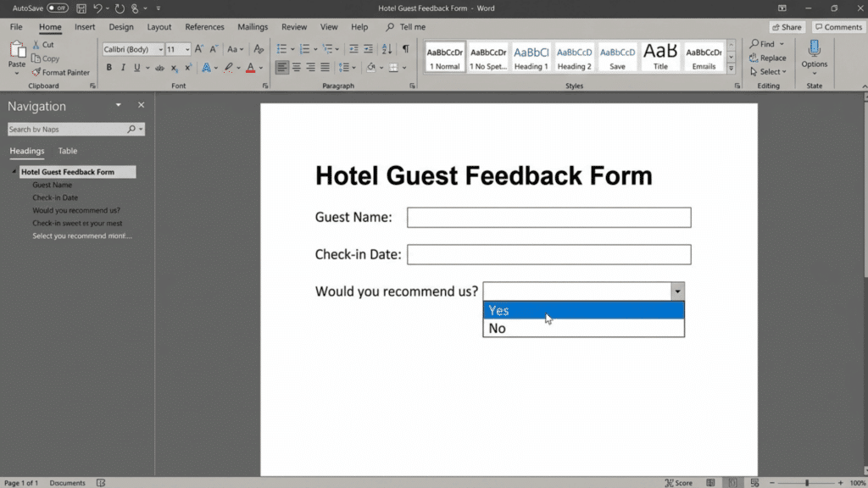The height and width of the screenshot is (488, 868).
Task: Click inside the Guest Name text field
Action: tap(548, 217)
